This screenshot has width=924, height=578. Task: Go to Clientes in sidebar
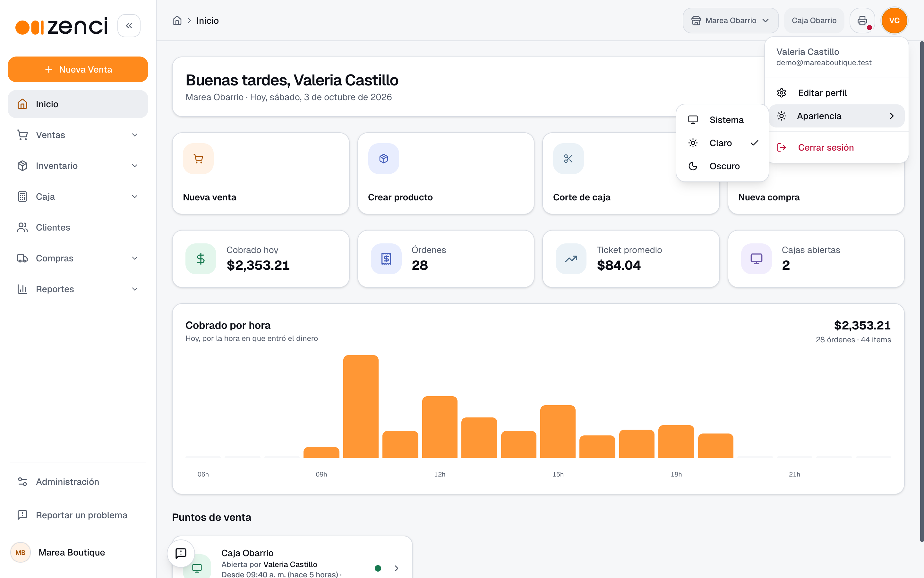coord(78,227)
